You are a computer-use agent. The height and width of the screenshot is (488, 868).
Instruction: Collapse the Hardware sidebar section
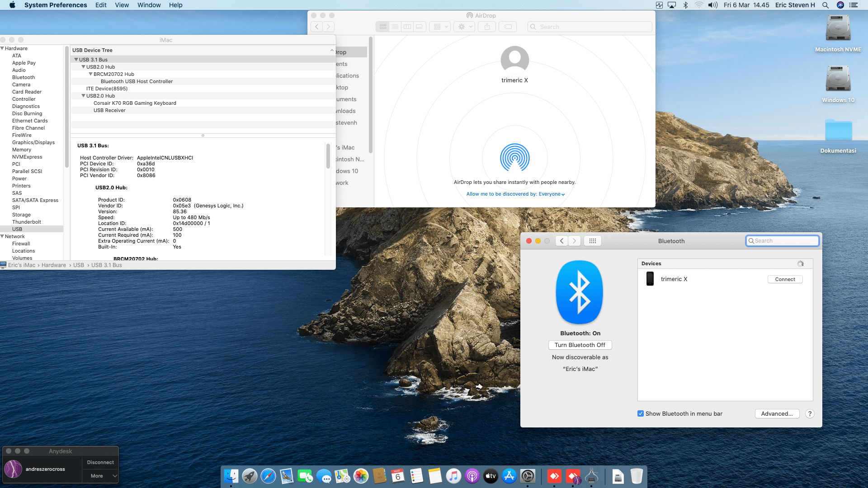(x=2, y=48)
